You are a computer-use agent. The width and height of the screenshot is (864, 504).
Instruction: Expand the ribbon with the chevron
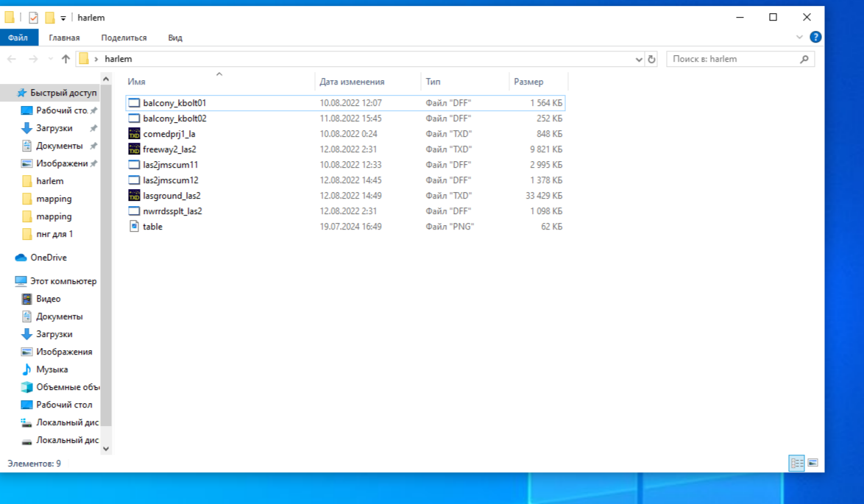point(800,37)
